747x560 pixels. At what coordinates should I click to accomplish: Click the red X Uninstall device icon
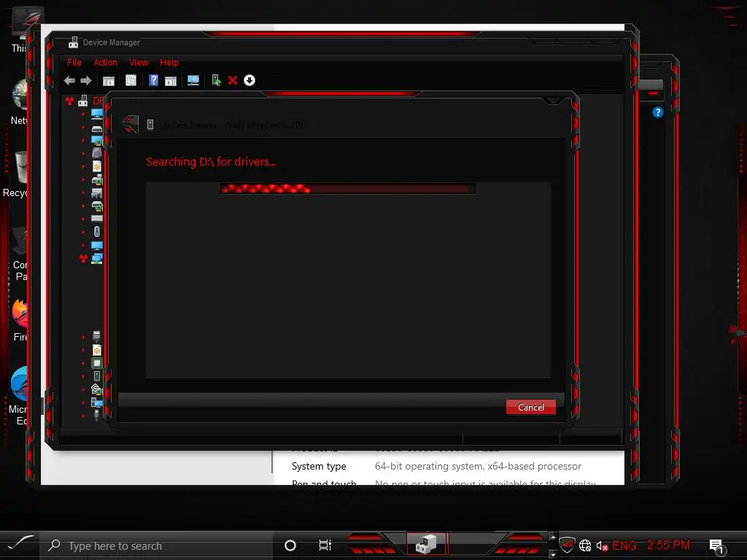click(x=233, y=80)
